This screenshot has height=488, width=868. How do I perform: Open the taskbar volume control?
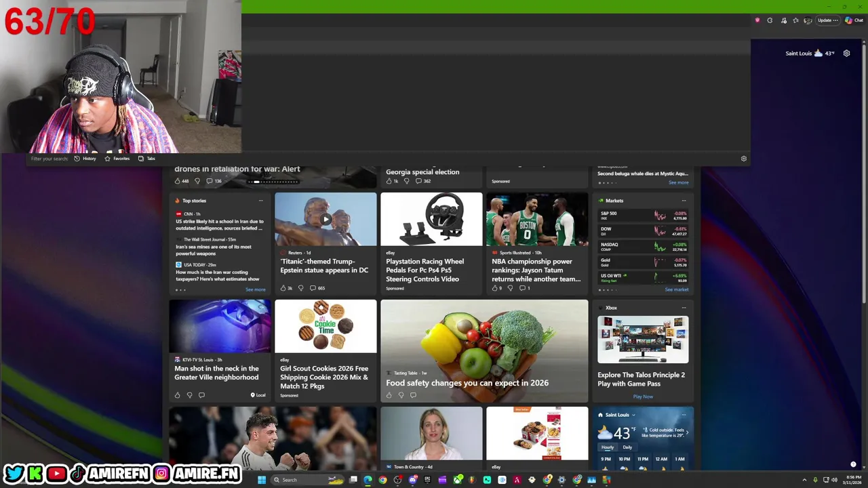point(835,480)
